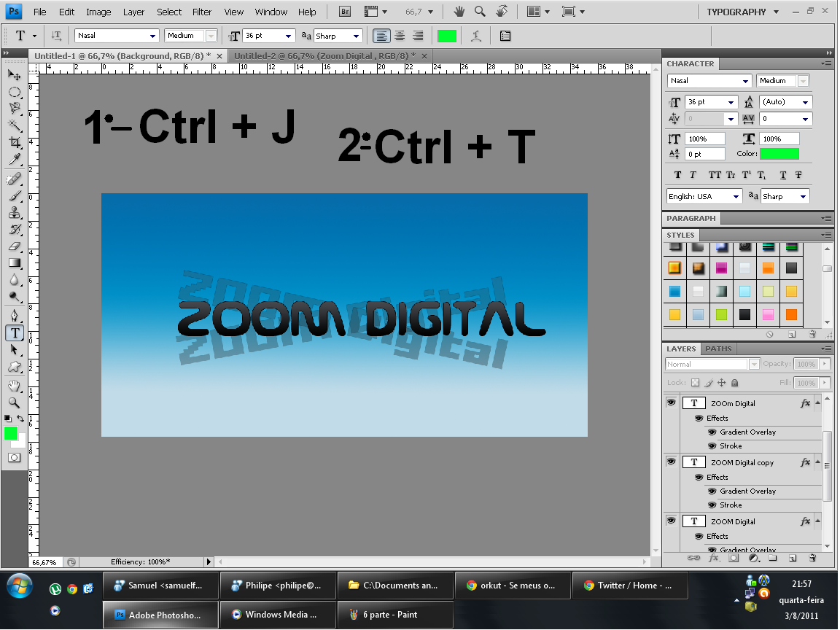This screenshot has height=630, width=840.
Task: Open the zoom level 66,7 dropdown
Action: coord(430,11)
